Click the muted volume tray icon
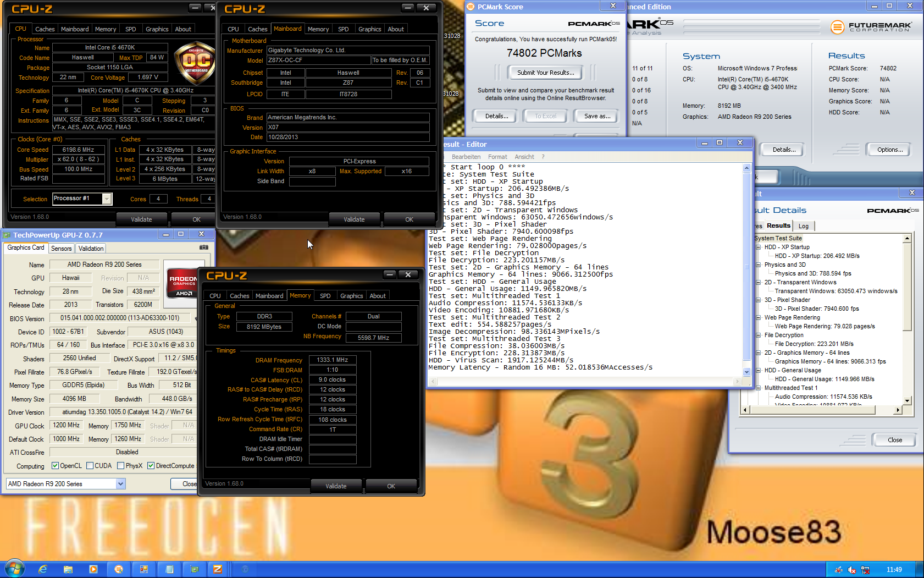Viewport: 924px width, 578px height. [852, 570]
